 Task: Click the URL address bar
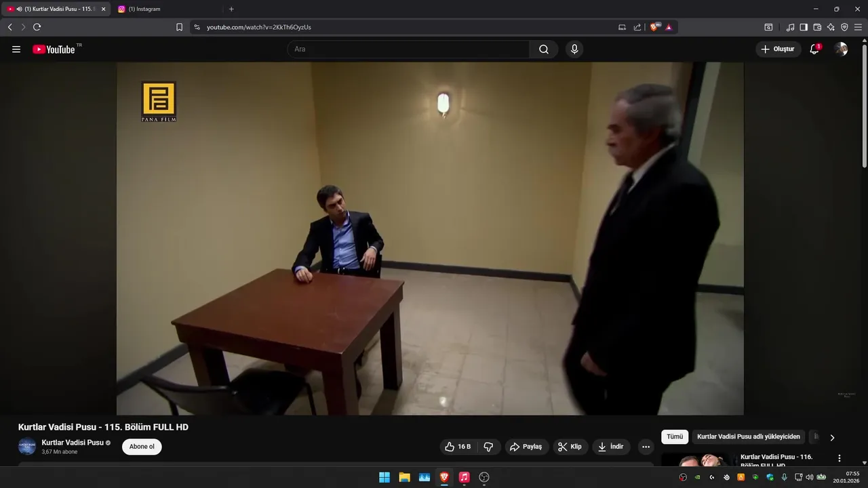point(407,27)
